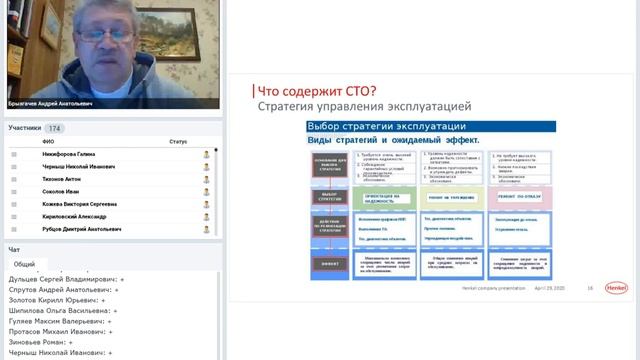Click chat message from Золотов Кирилл Юрьевич
This screenshot has height=360, width=640.
[57, 300]
